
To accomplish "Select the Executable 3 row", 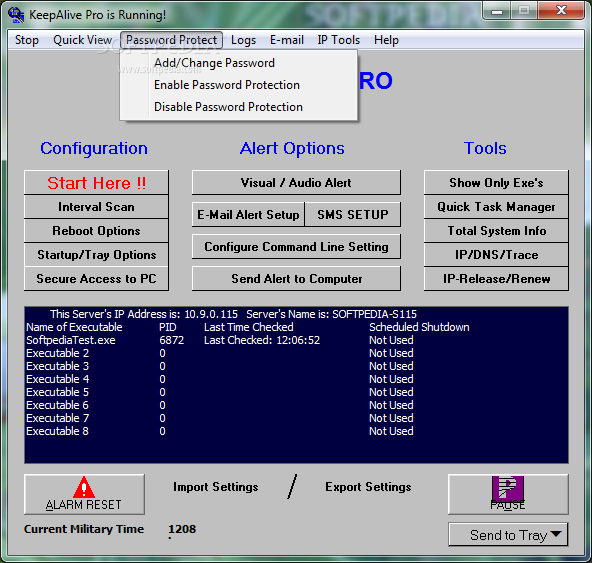I will [x=296, y=366].
